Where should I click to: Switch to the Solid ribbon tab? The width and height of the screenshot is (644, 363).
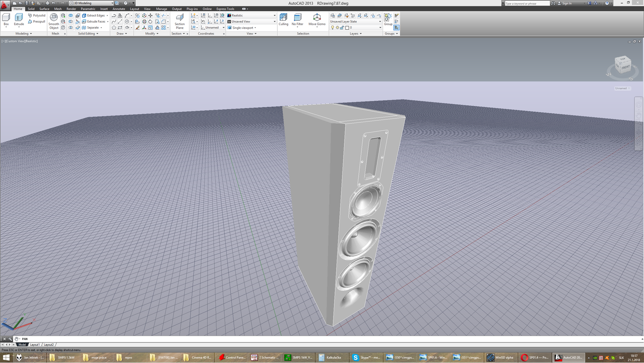point(31,9)
